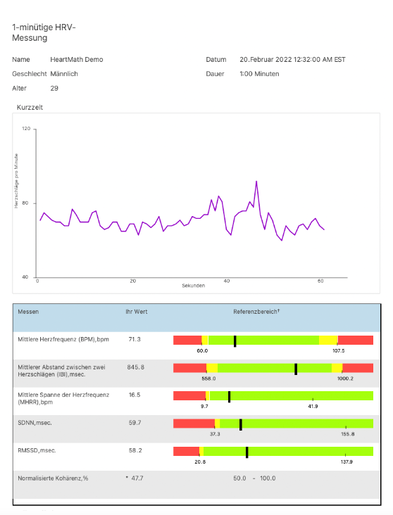This screenshot has height=515, width=393.
Task: Select the name value "HeartMath Demo"
Action: coord(77,60)
